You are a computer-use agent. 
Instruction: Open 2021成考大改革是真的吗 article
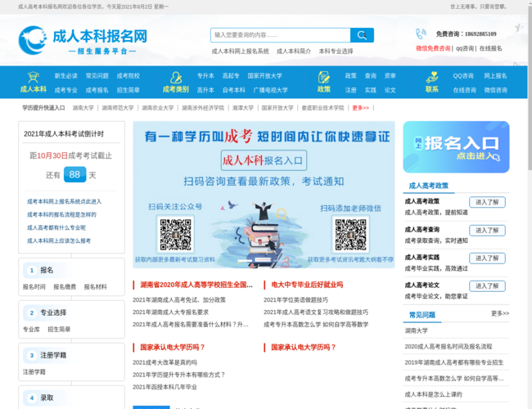[x=165, y=362]
